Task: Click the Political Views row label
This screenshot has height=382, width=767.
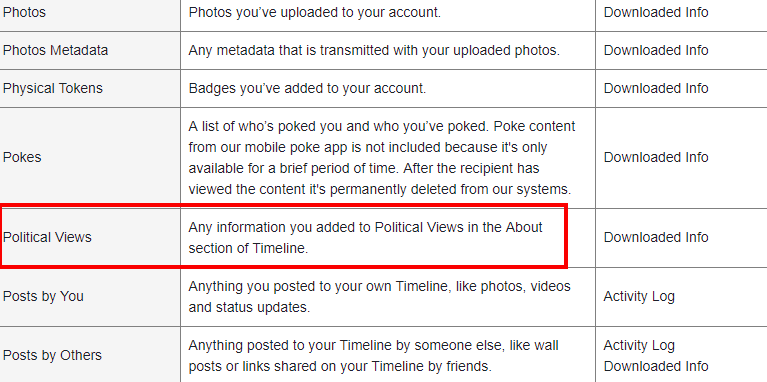Action: coord(47,237)
